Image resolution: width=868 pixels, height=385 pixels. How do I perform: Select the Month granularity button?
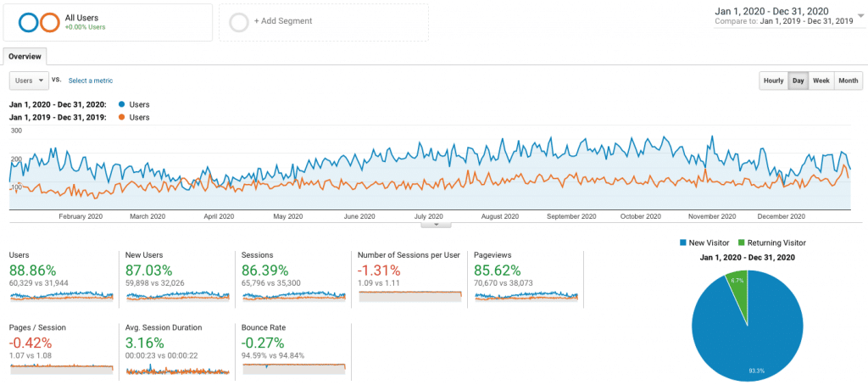848,81
